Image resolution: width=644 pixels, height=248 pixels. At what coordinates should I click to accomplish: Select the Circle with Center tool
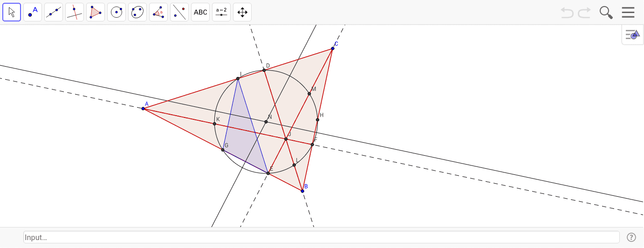click(x=116, y=12)
